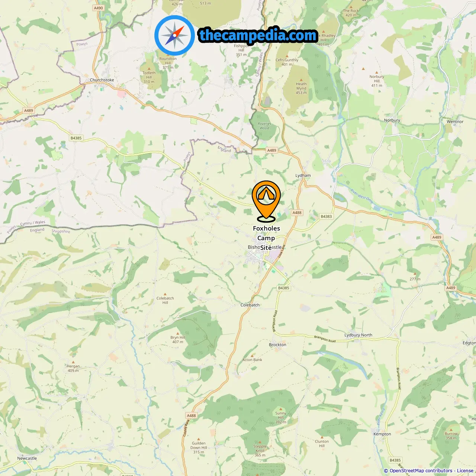Click the OpenStreetMap contributors attribution link
This screenshot has width=476, height=476.
(421, 471)
